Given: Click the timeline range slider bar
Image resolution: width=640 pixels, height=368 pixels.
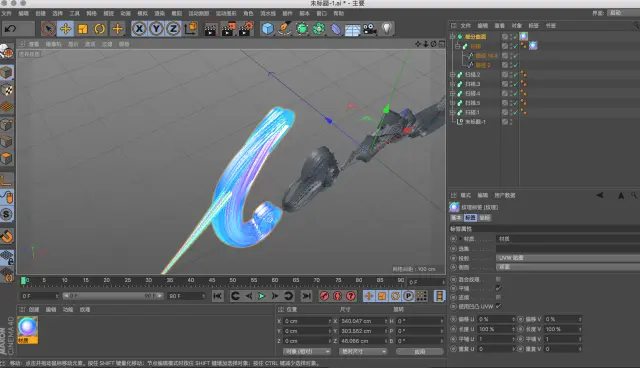Looking at the screenshot, I should tap(113, 296).
